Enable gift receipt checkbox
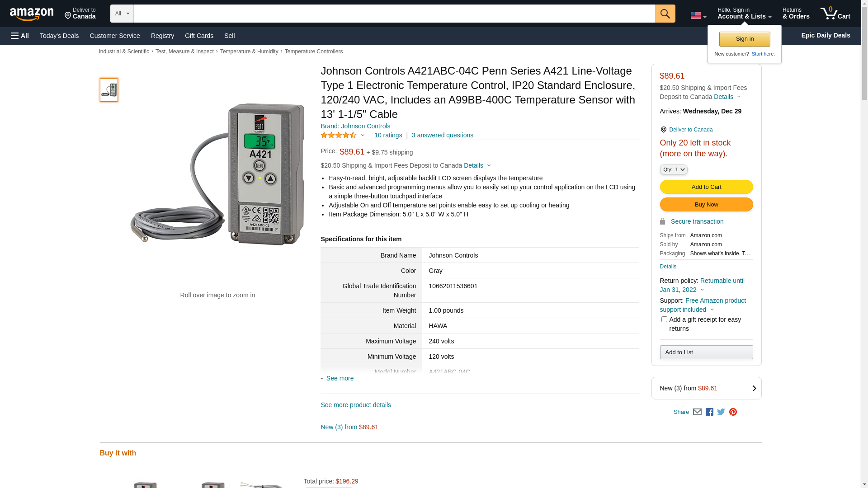This screenshot has height=488, width=868. pyautogui.click(x=664, y=319)
